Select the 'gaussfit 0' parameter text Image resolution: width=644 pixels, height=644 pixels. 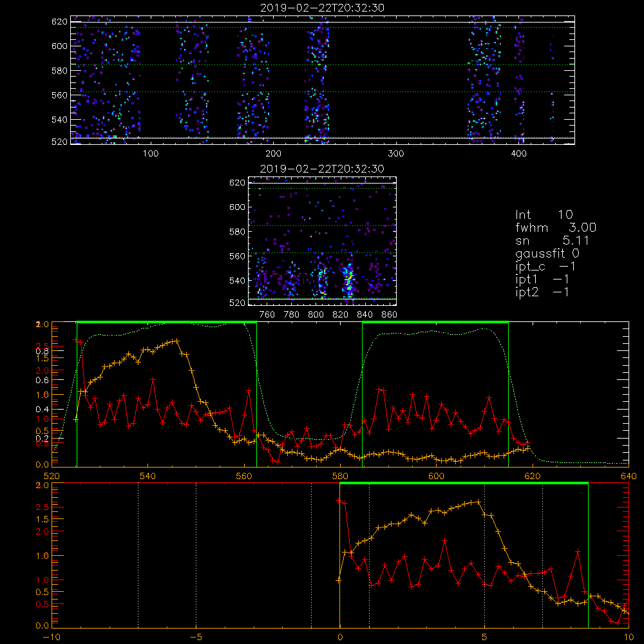[x=547, y=253]
